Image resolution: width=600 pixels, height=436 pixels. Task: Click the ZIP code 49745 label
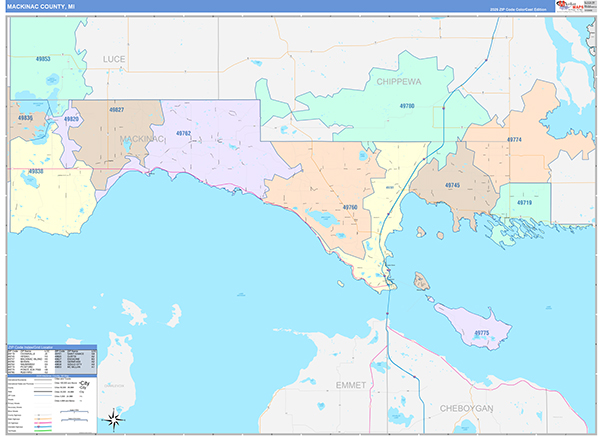pos(452,185)
